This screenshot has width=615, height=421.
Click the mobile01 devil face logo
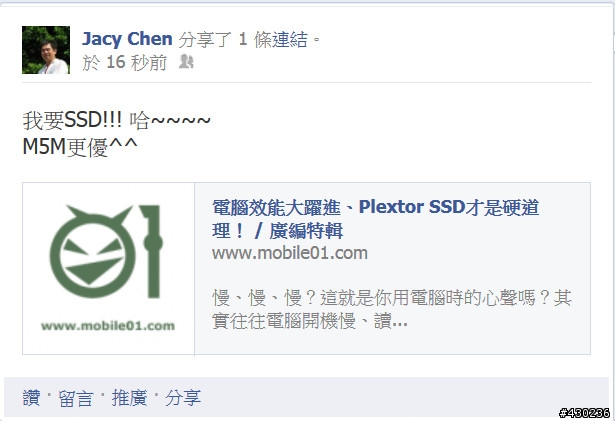click(93, 251)
